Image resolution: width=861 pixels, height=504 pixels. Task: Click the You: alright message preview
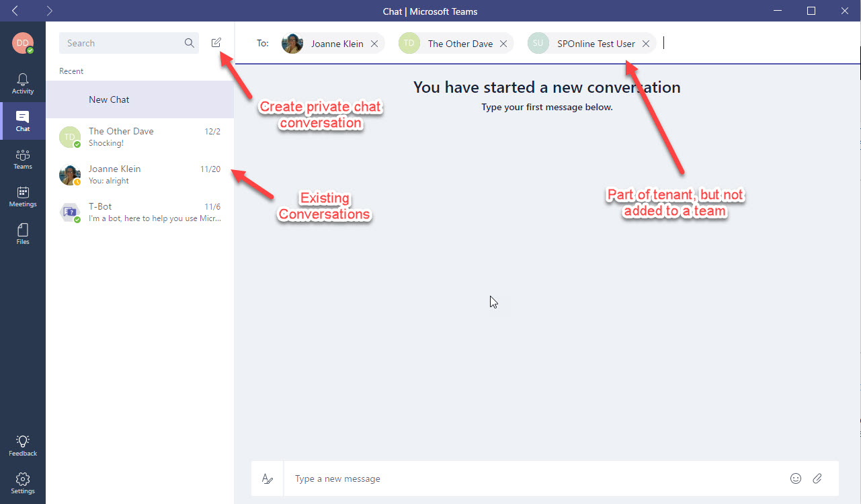pos(109,181)
